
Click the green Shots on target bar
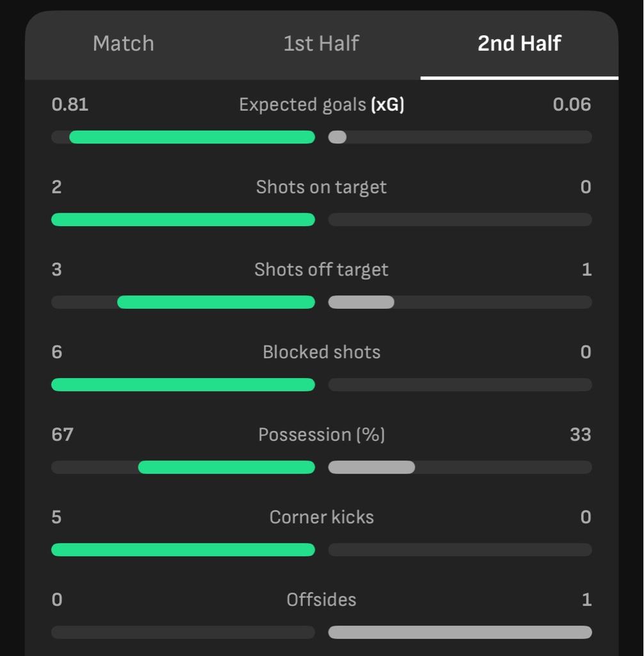[x=183, y=220]
